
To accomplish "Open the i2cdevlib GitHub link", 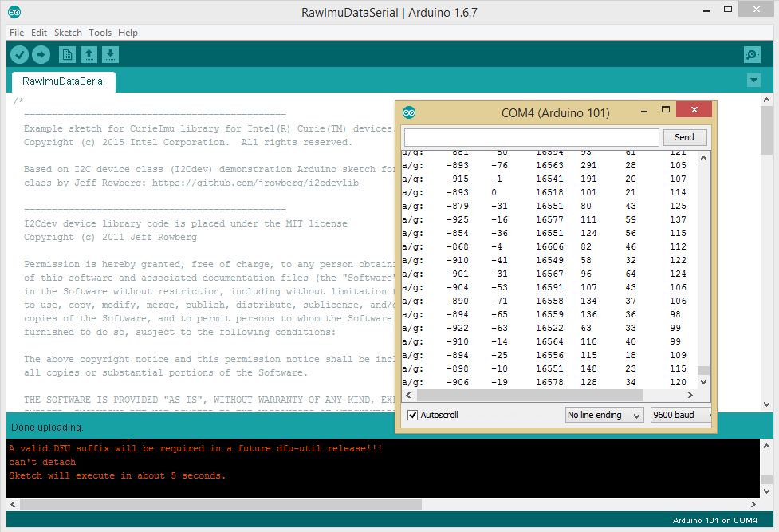I will (255, 183).
